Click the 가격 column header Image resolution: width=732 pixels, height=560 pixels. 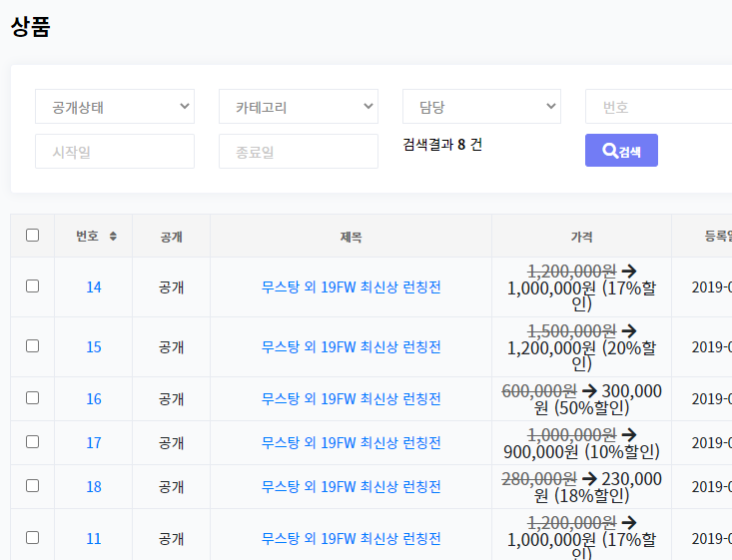581,237
